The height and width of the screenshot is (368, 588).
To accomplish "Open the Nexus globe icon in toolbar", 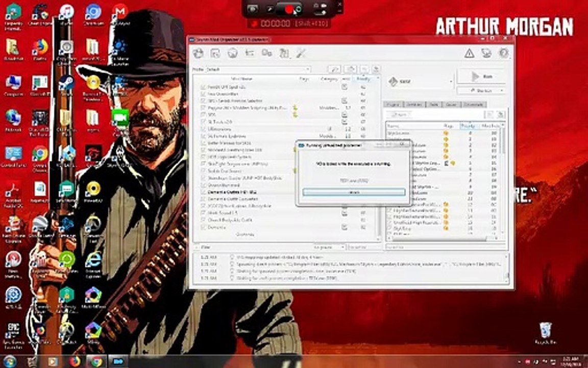I will pyautogui.click(x=233, y=53).
